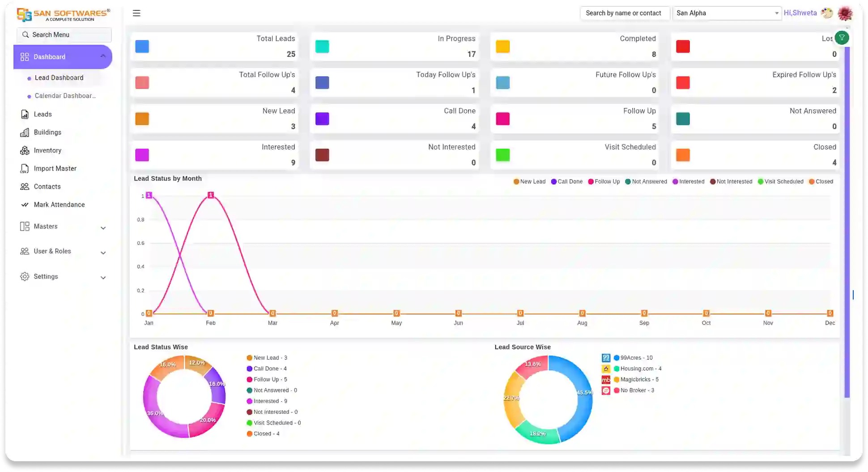Click the hamburger menu icon
Viewport: 868px width, 472px height.
[x=136, y=13]
